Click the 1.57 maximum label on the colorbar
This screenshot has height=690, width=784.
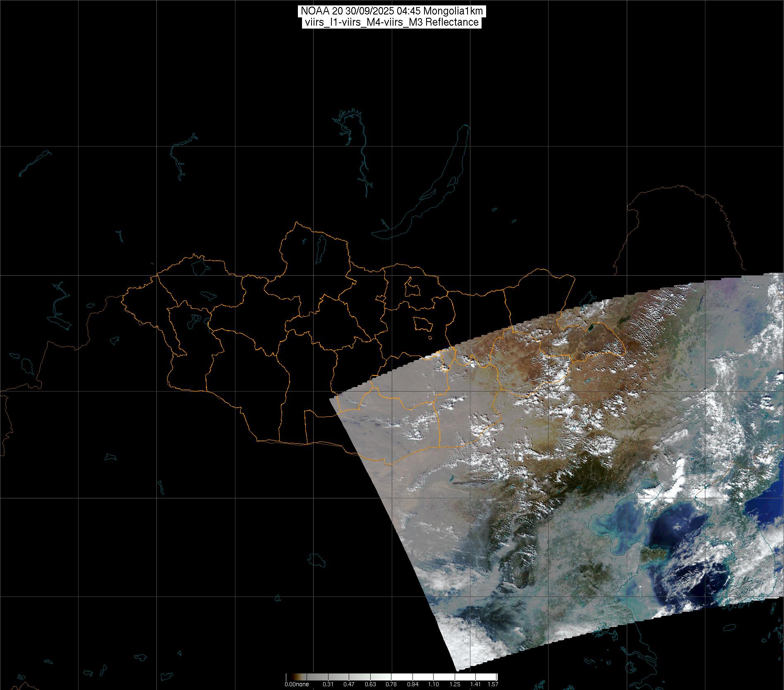[493, 684]
